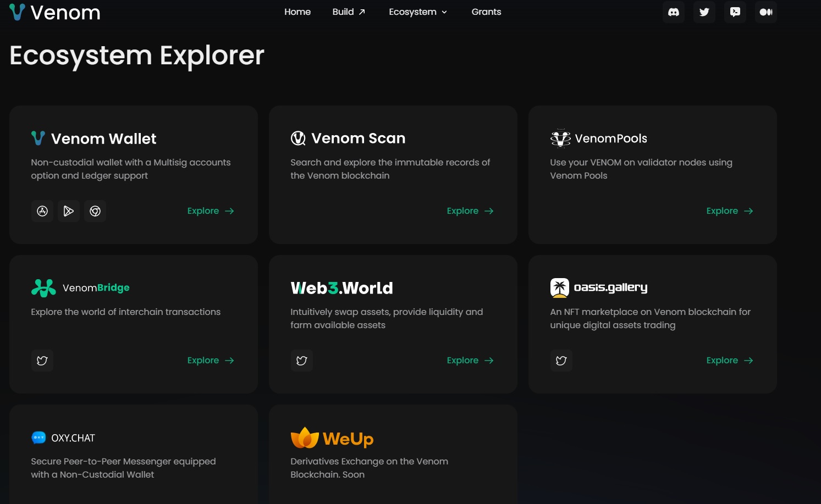Click 'An NFT marketplace on Venom blockchain' text

tap(651, 318)
